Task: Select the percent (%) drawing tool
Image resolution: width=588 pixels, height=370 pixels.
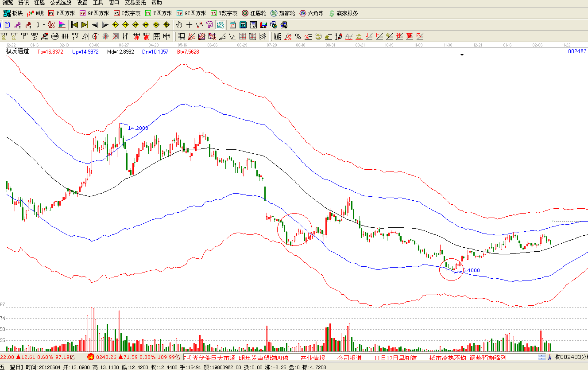Action: coord(298,36)
